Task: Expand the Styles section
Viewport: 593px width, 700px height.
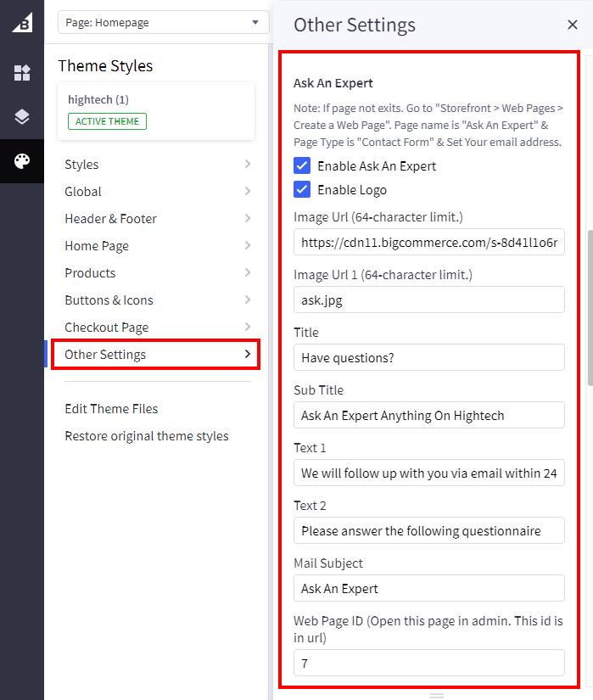Action: (x=158, y=165)
